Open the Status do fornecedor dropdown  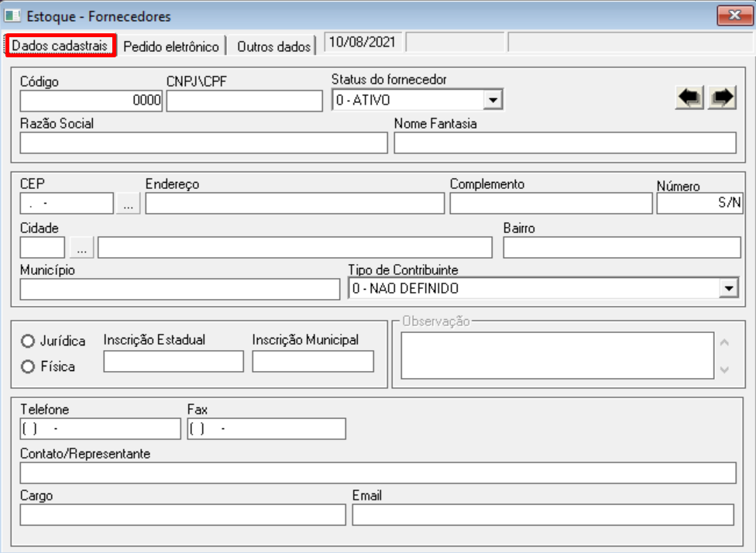coord(493,100)
